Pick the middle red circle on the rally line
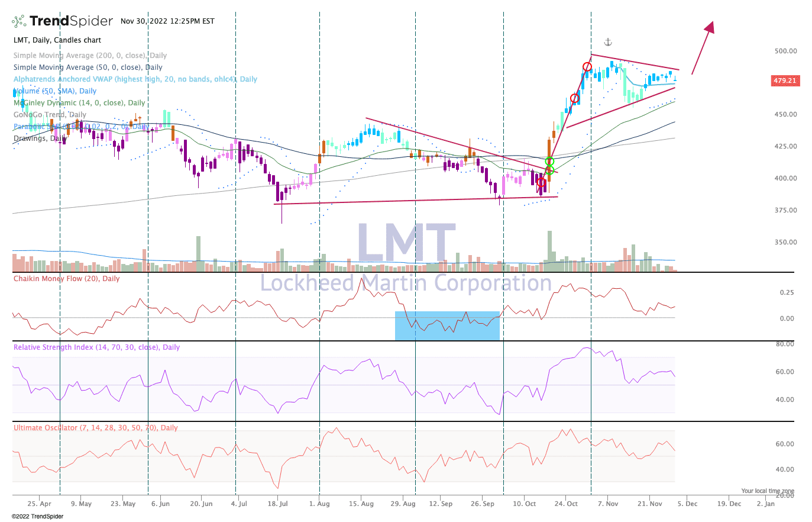Screen dimensions: 812x522 click(x=574, y=98)
